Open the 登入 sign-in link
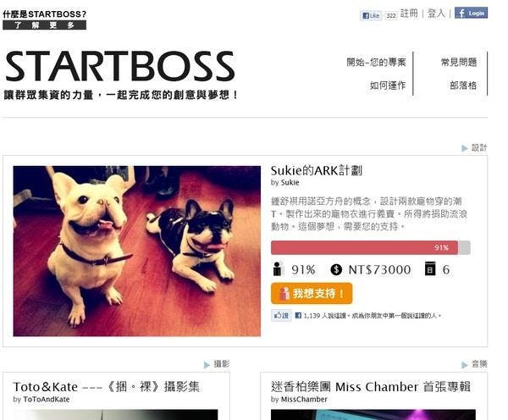Screen dimensions: 508x420 coord(436,14)
